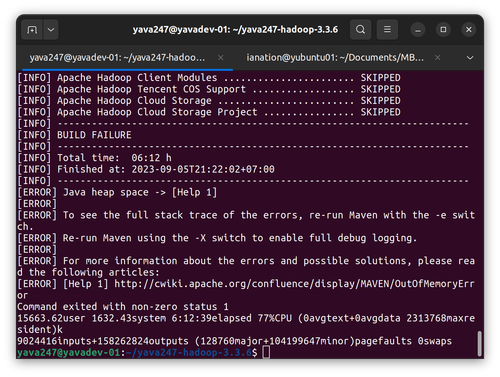This screenshot has height=377, width=500.
Task: Open a new terminal tab
Action: (32, 30)
